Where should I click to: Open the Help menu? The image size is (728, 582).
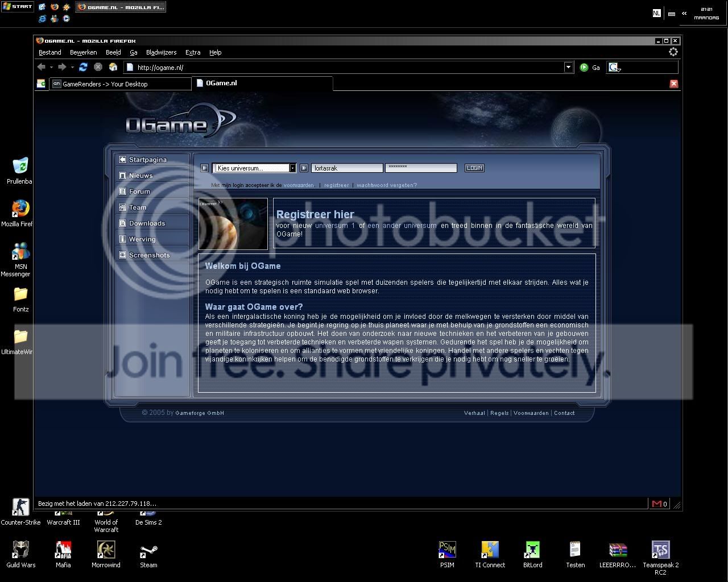pos(215,52)
